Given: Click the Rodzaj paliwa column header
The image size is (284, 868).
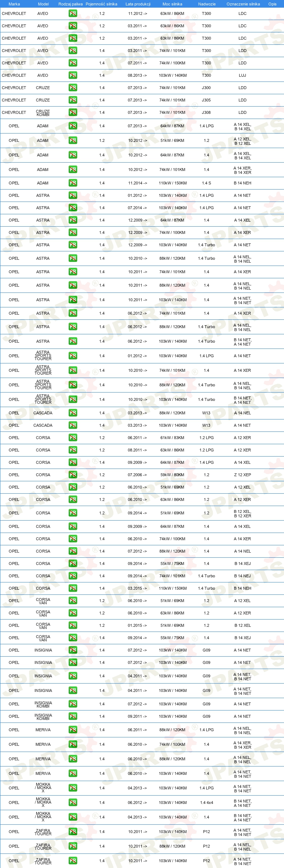Looking at the screenshot, I should 70,4.
